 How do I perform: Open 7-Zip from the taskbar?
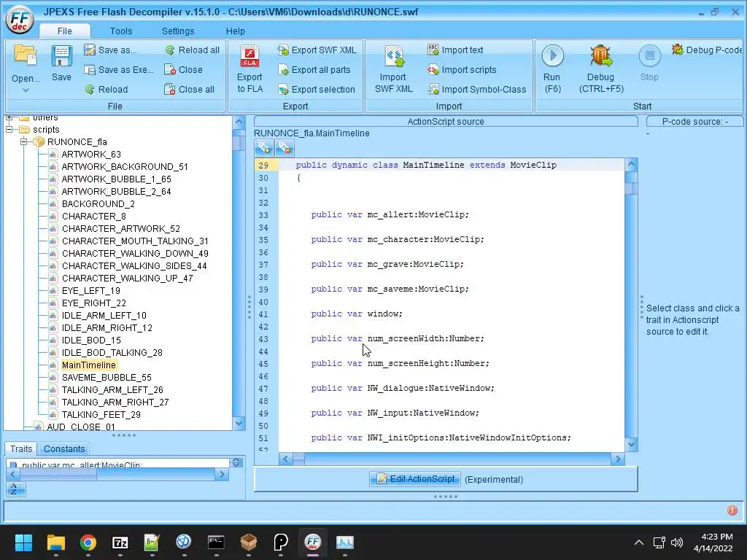coord(120,542)
